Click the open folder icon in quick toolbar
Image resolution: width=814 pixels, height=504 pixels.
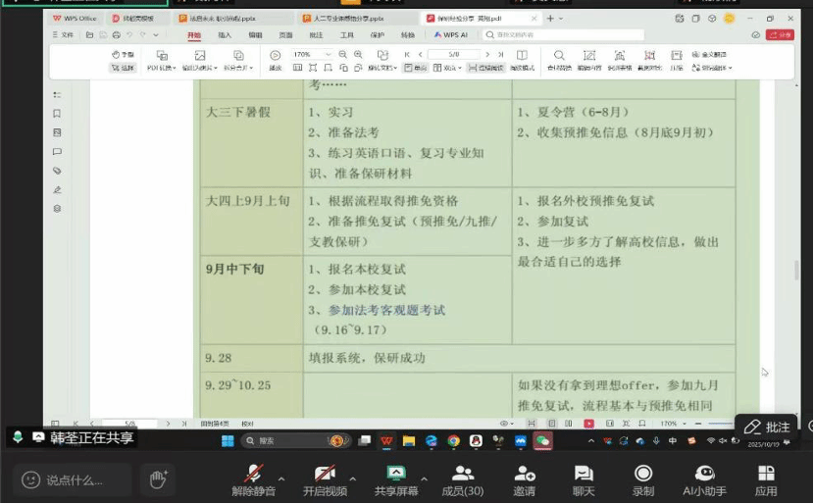(90, 34)
